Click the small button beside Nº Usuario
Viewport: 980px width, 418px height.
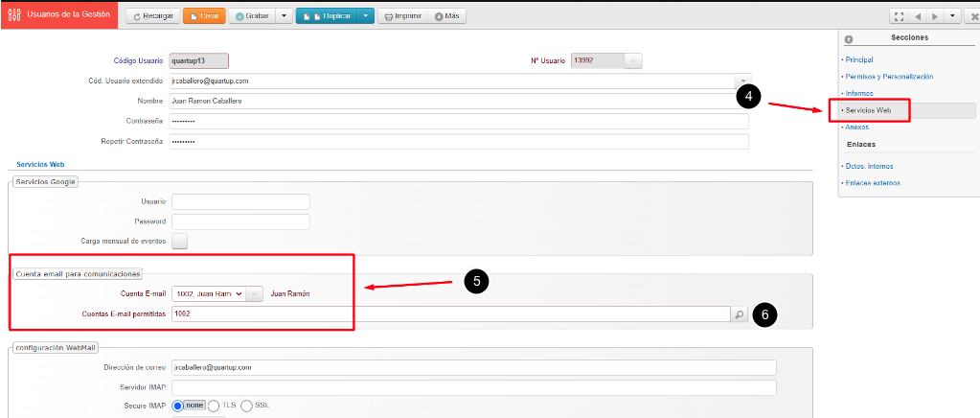coord(632,60)
